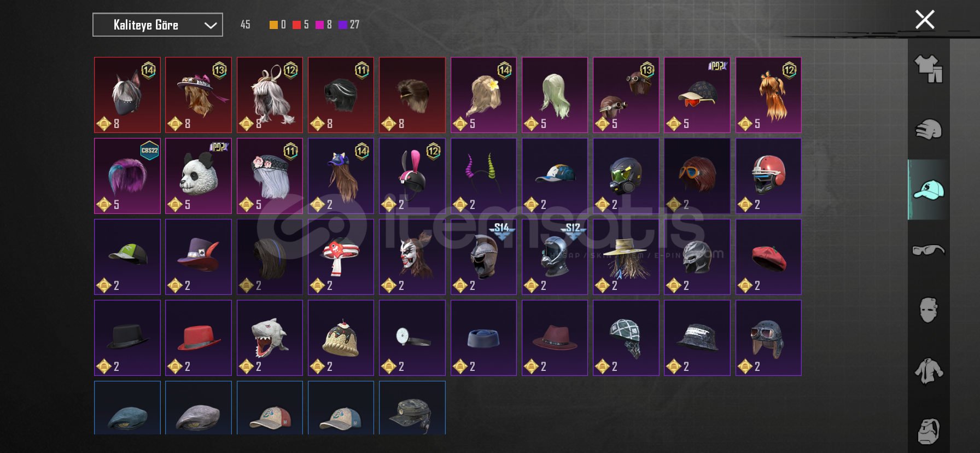This screenshot has height=453, width=980.
Task: Click the sort dropdown chevron arrow
Action: click(x=210, y=25)
